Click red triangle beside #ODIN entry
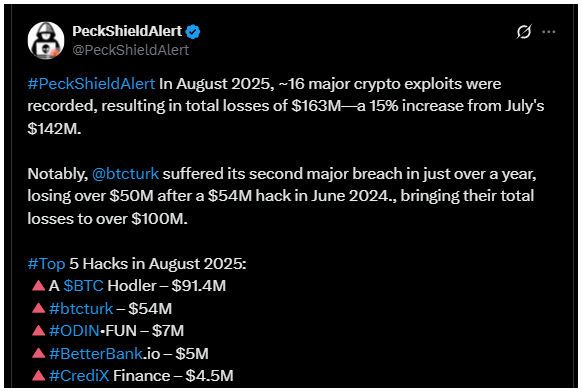This screenshot has height=392, width=582. tap(38, 330)
